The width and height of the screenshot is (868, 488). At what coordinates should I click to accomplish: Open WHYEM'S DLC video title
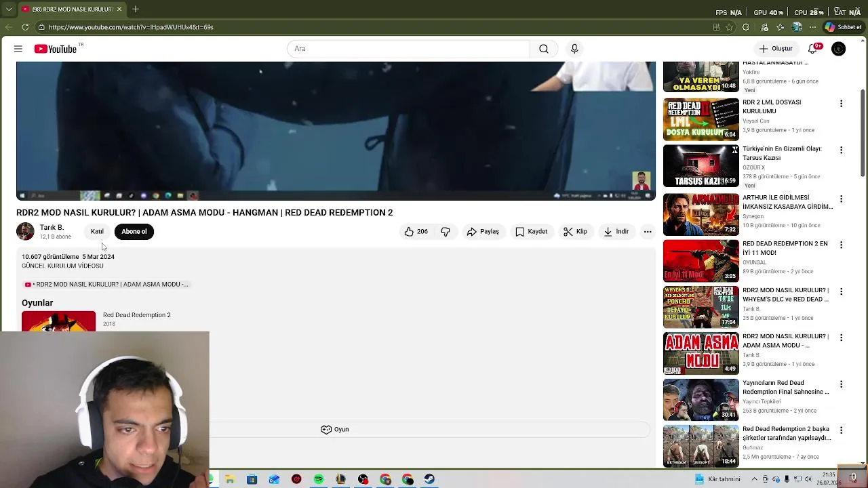pos(786,294)
